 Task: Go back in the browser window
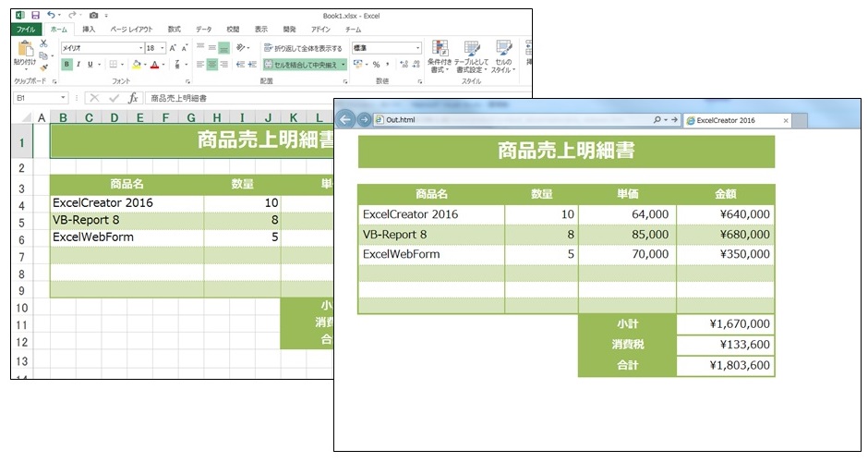pyautogui.click(x=345, y=119)
